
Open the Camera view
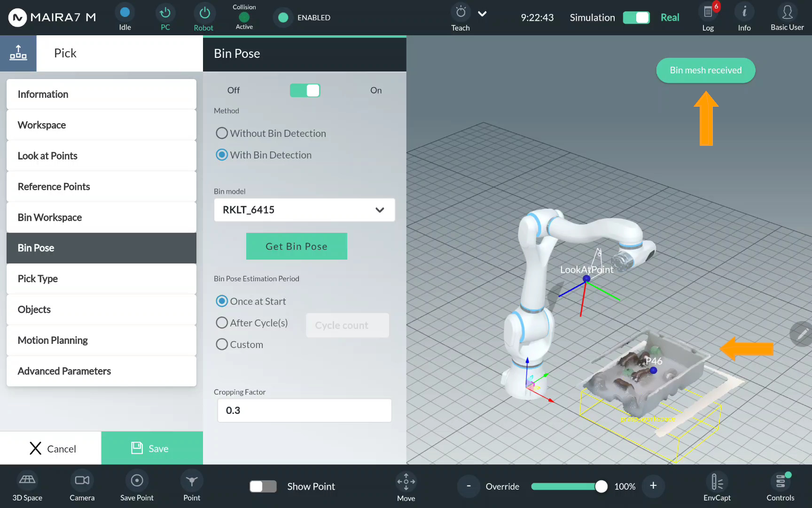coord(82,480)
